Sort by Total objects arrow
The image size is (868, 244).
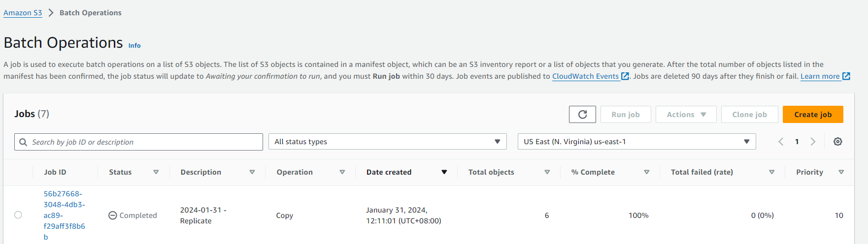[547, 172]
